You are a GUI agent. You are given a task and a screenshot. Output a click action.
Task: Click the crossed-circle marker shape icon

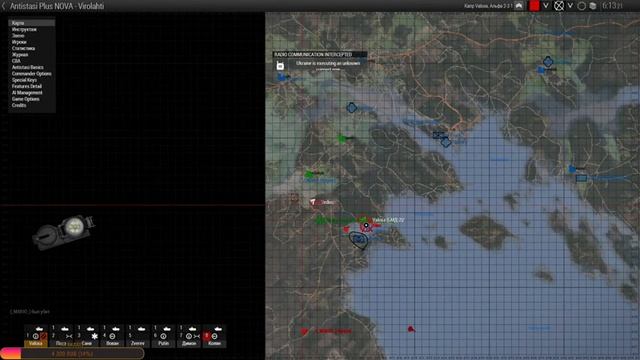click(559, 6)
